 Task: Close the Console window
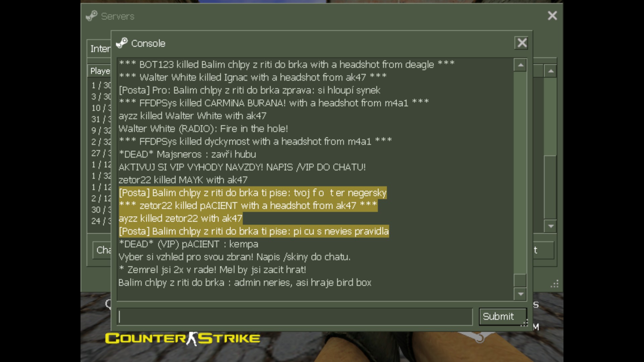point(522,43)
